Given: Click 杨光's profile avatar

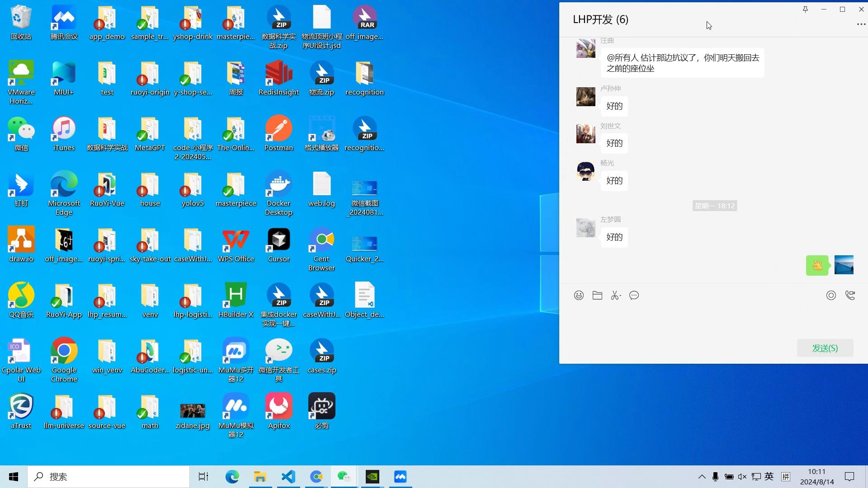Looking at the screenshot, I should [585, 171].
